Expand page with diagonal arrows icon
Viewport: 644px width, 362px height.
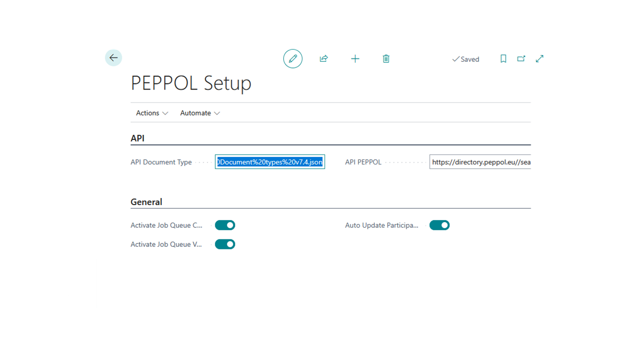click(539, 59)
